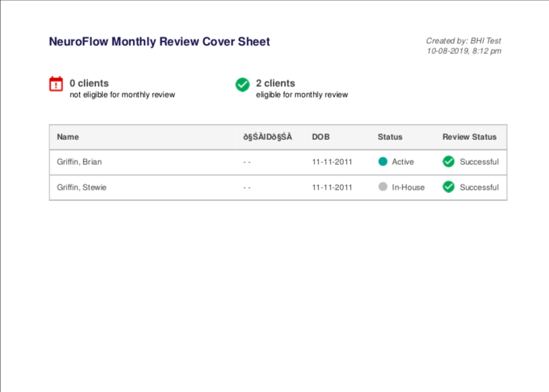Click the 0 clients heading
This screenshot has width=549, height=392.
click(x=89, y=83)
